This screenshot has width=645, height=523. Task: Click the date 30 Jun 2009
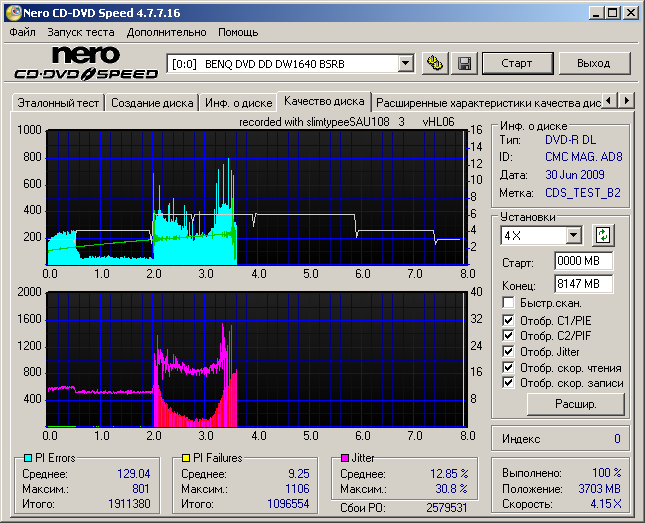click(x=575, y=175)
